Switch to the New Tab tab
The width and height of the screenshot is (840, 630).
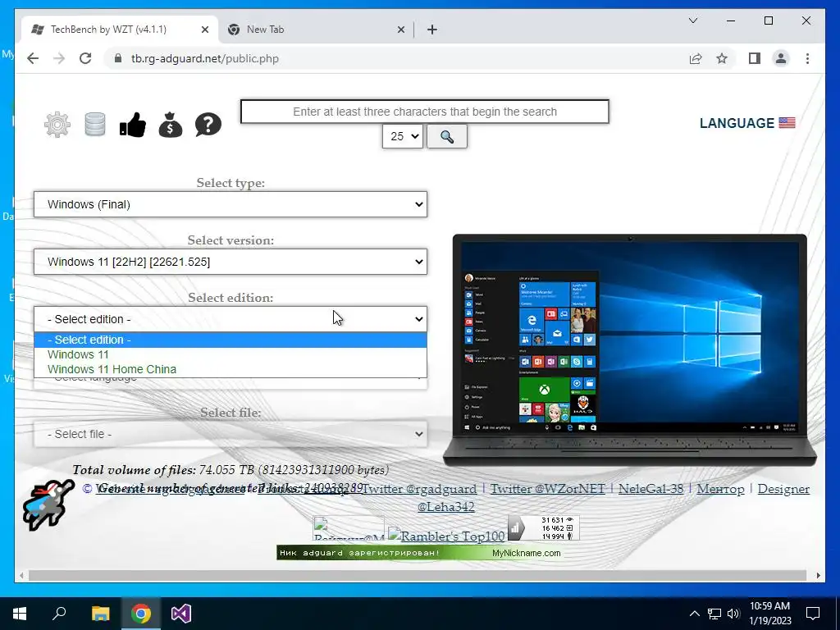(316, 30)
